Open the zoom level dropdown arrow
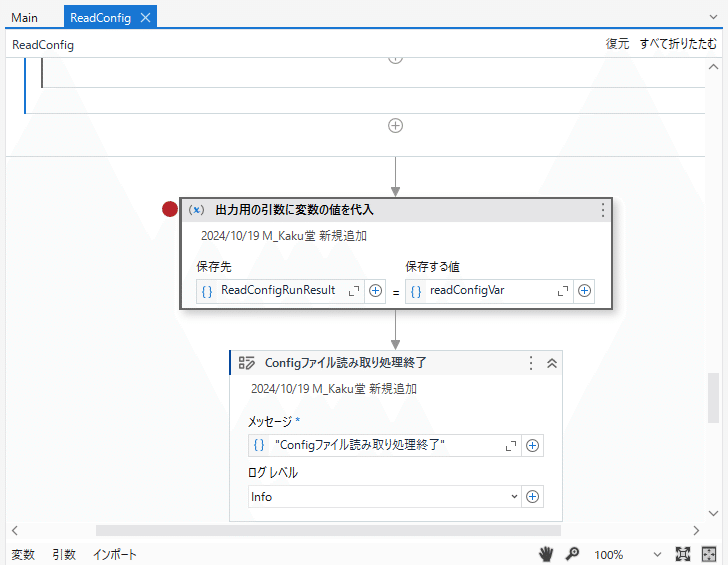This screenshot has width=728, height=565. click(657, 554)
